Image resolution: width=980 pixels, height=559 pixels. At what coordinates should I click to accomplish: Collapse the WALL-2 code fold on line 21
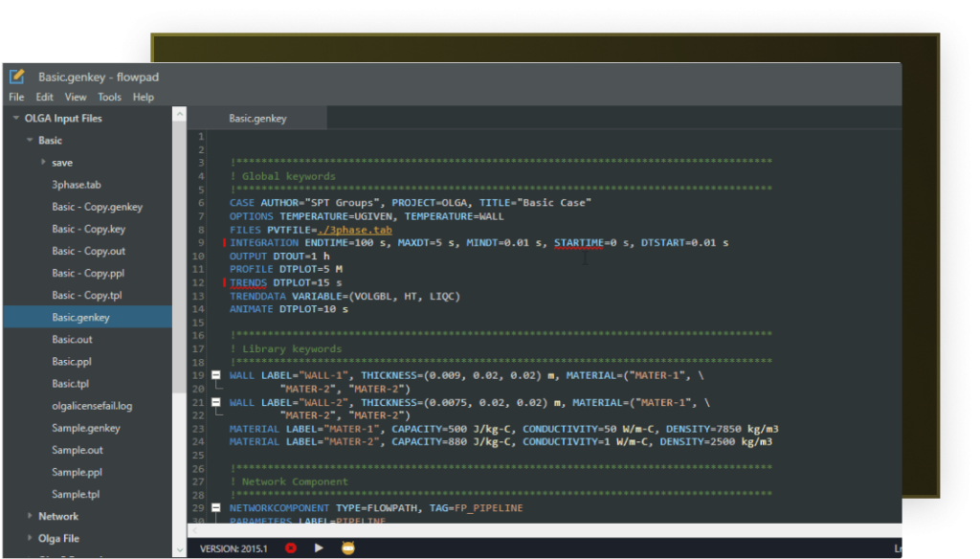(x=216, y=402)
